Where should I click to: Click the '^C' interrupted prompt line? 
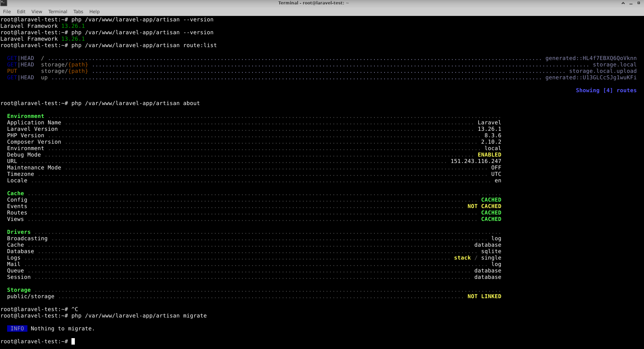39,309
